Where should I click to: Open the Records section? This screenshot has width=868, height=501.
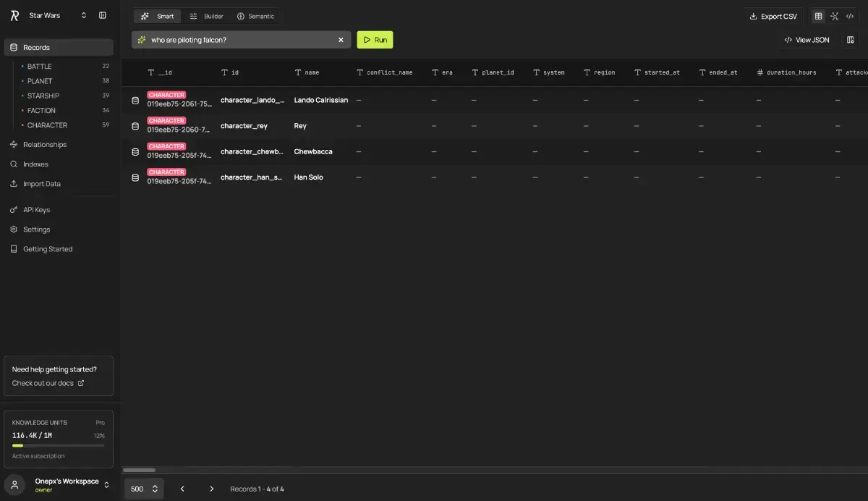[59, 47]
